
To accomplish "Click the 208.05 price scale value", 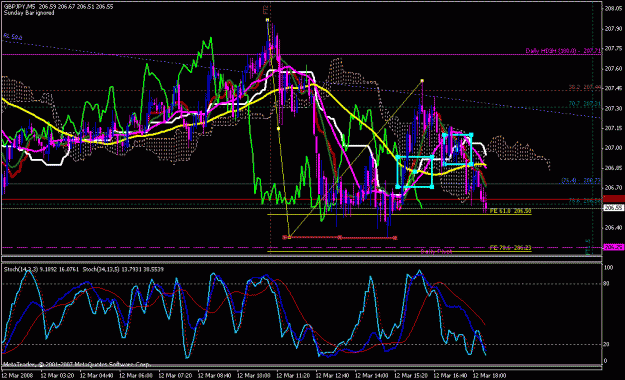I will (x=613, y=8).
